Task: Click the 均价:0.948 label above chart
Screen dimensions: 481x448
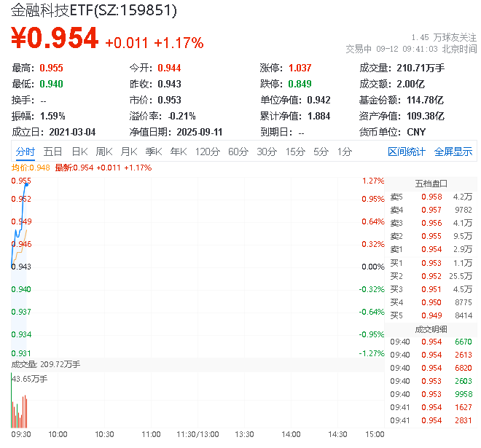Action: [31, 168]
